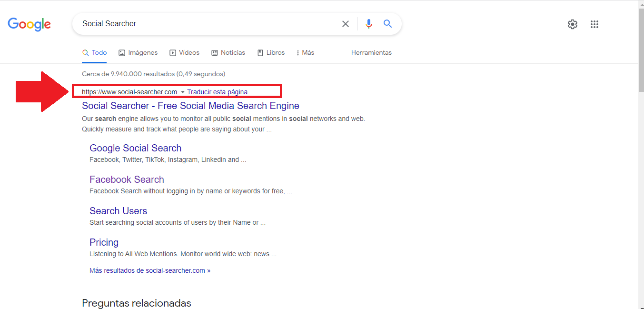Switch to the Videos tab

(x=185, y=52)
